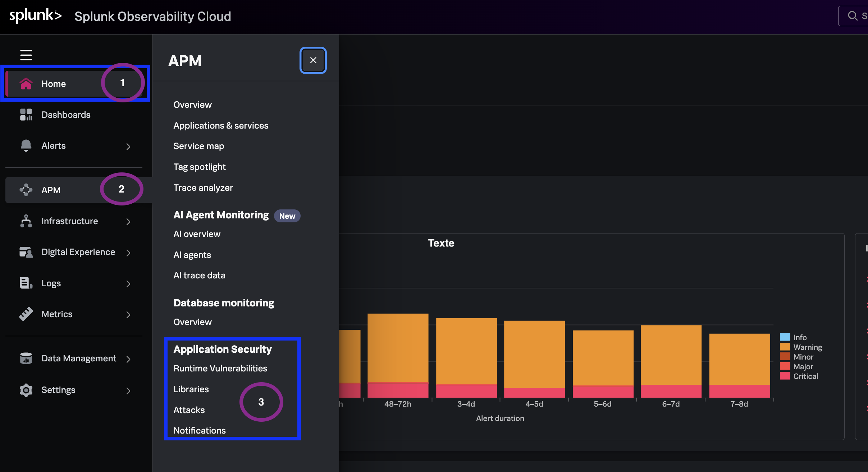Expand the Digital Experience chevron

click(x=128, y=253)
